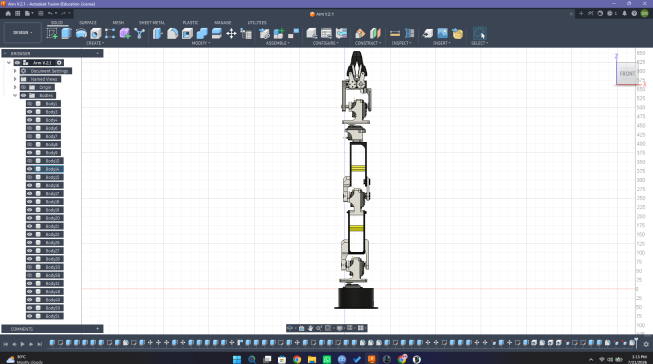Select the Shell tool
The image size is (653, 364).
pos(187,33)
